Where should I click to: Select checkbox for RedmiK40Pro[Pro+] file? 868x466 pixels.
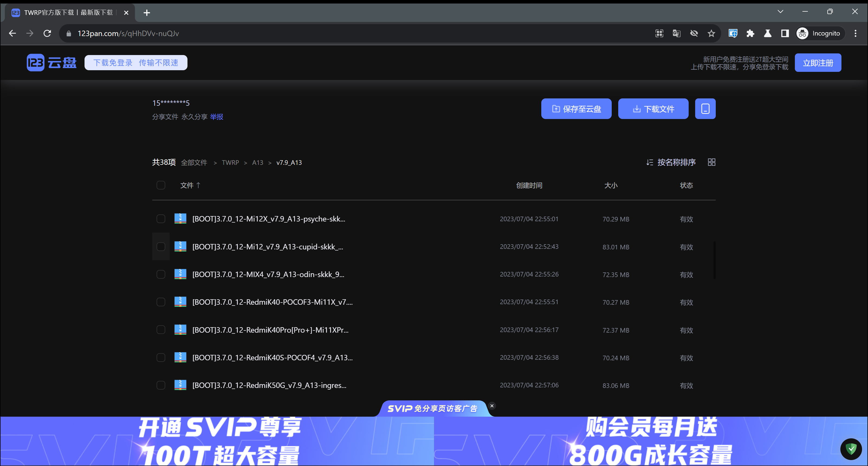161,330
